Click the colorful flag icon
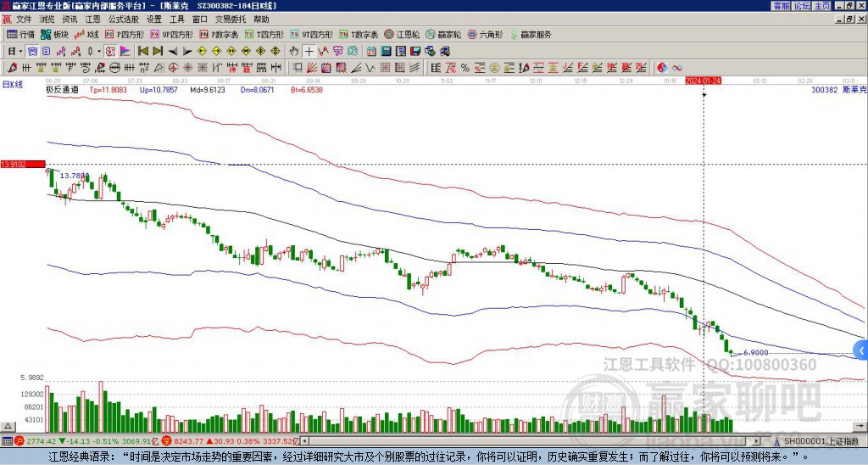The width and height of the screenshot is (868, 465). pyautogui.click(x=125, y=51)
